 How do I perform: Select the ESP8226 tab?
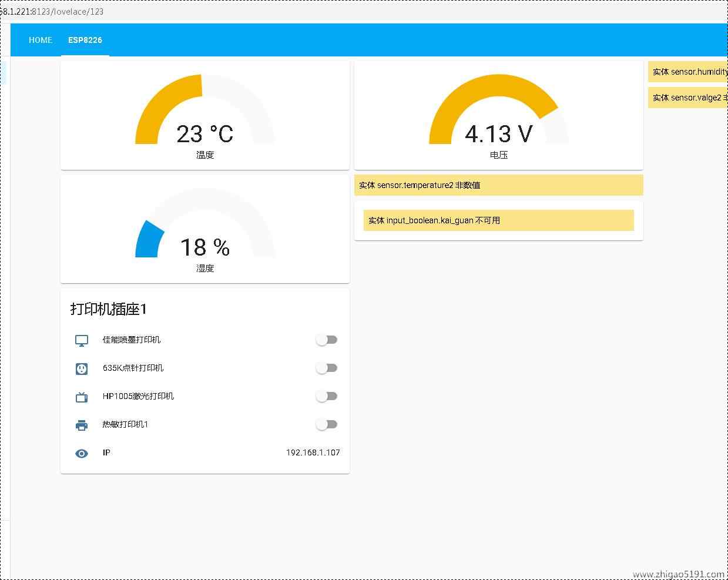pyautogui.click(x=85, y=40)
